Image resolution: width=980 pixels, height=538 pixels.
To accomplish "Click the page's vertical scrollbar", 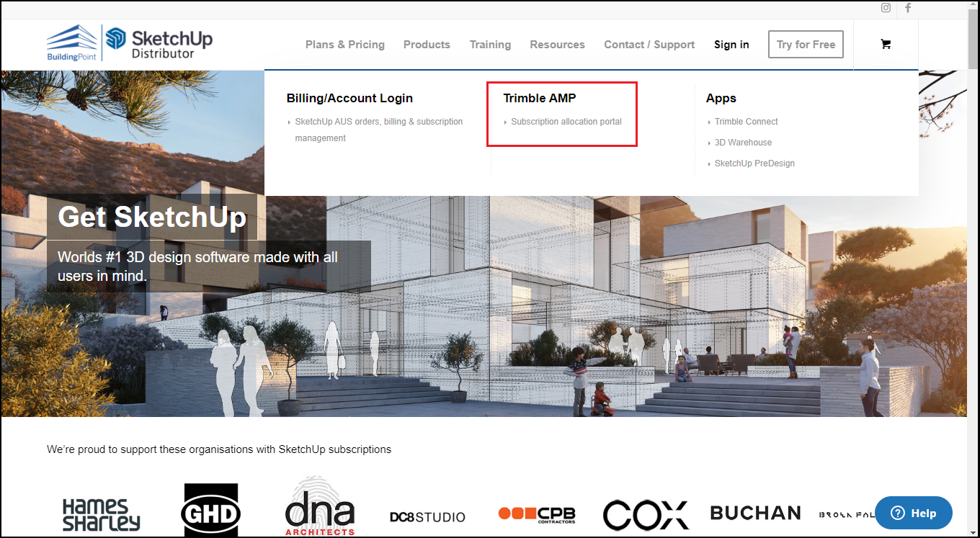I will coord(973,269).
